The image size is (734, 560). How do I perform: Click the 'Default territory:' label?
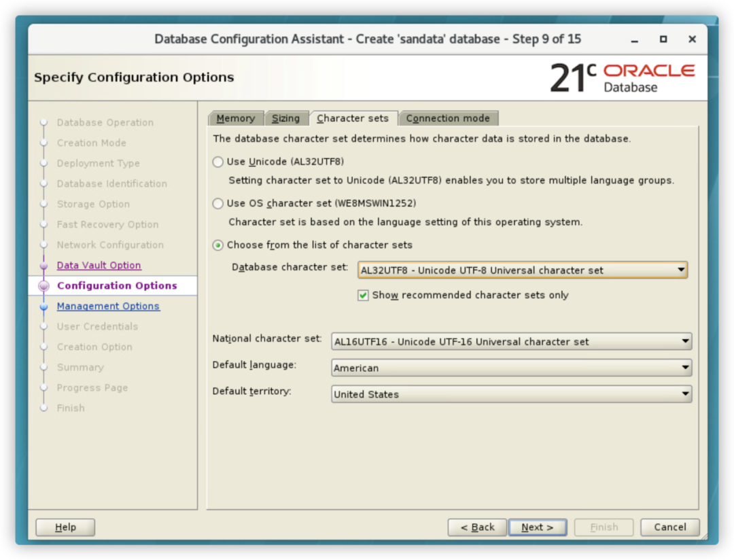pos(252,391)
